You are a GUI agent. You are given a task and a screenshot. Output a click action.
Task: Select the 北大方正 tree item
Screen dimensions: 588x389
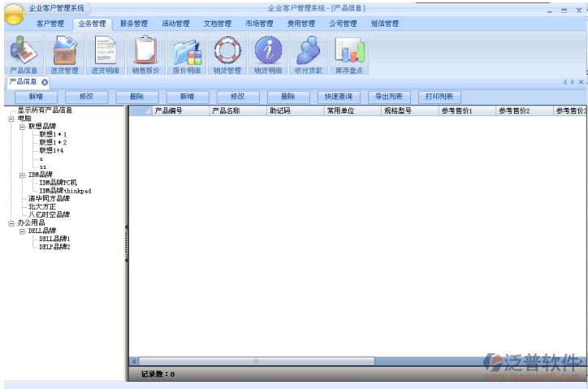coord(42,207)
